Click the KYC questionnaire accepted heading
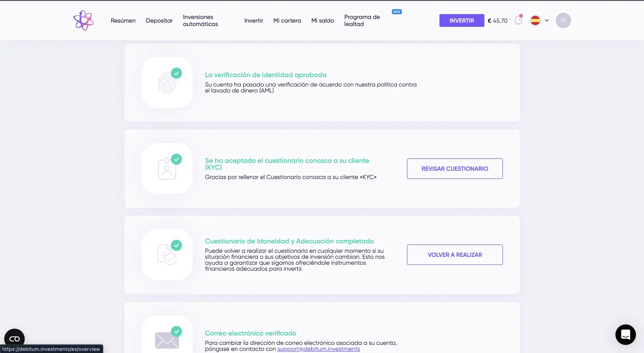 (287, 164)
